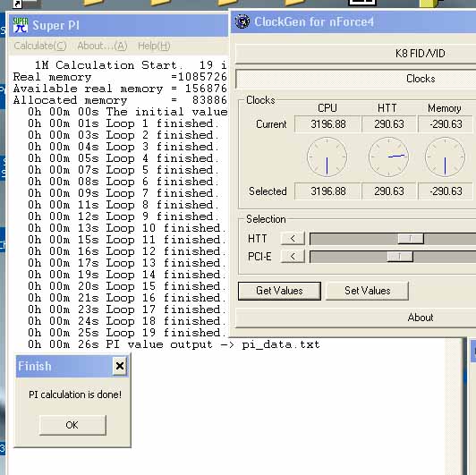Open the K8 FID/VID section in ClockGen
Image resolution: width=476 pixels, height=475 pixels.
[355, 54]
